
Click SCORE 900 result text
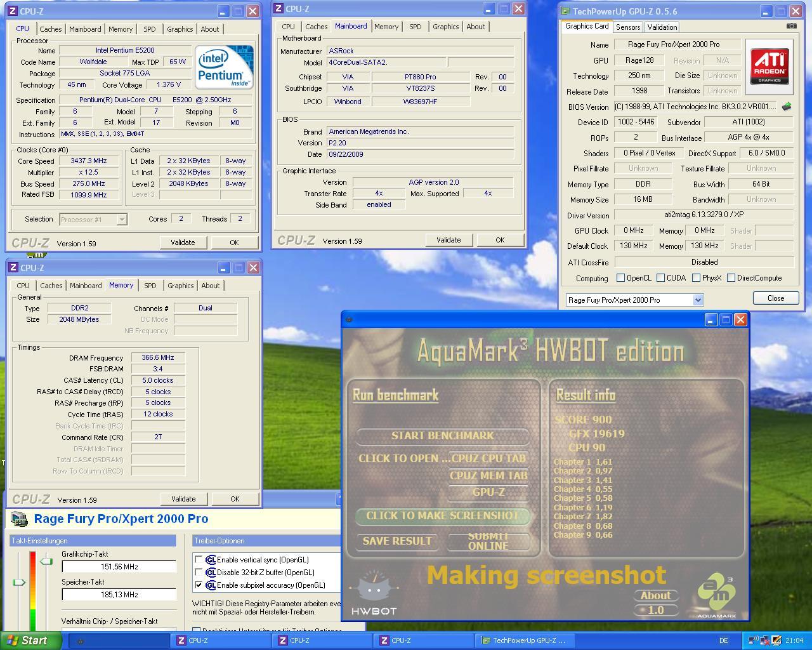[x=583, y=420]
